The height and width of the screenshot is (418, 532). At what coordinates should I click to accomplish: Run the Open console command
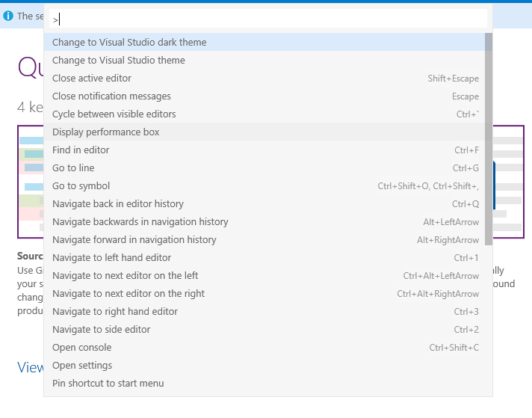[x=82, y=348]
